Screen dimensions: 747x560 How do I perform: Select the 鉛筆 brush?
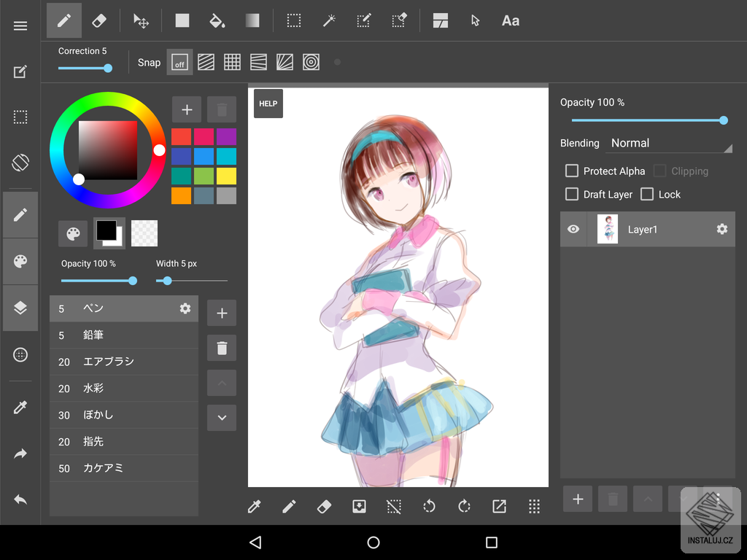pos(124,335)
